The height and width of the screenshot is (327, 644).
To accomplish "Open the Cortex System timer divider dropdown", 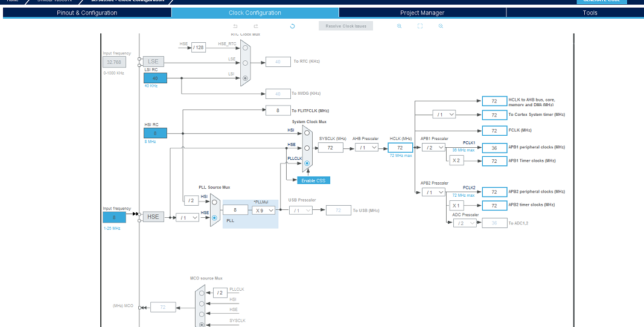I will [444, 114].
